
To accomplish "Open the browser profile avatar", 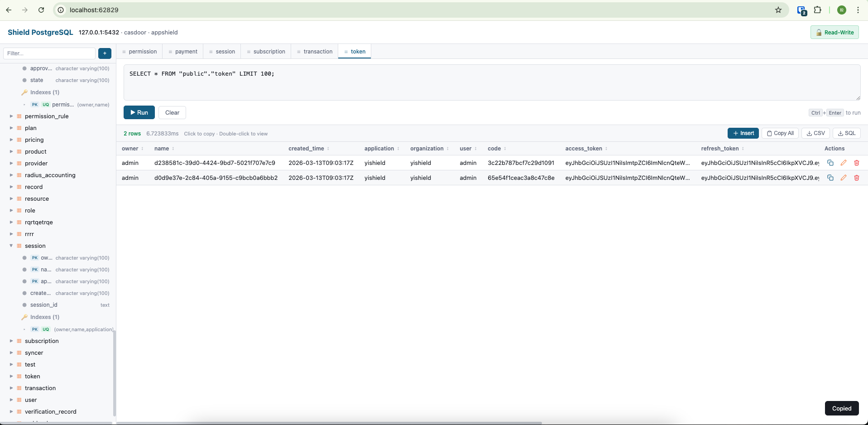I will coord(842,10).
